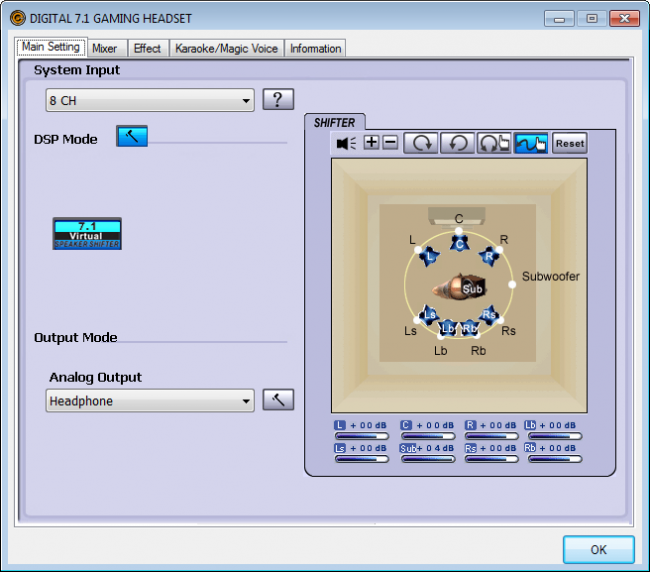This screenshot has height=572, width=650.
Task: Click the Sub '+ 0 4 dB' value
Action: [435, 448]
